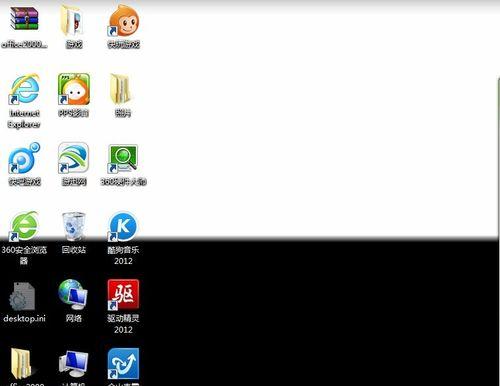Screen dimensions: 500x386
Task: Open the blue-green swoosh browser shortcut
Action: [73, 158]
